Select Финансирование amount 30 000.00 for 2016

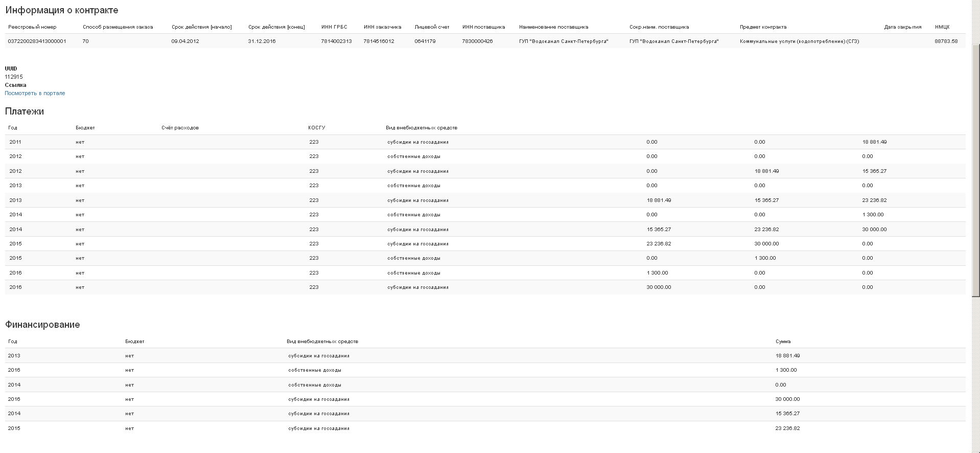[x=787, y=399]
